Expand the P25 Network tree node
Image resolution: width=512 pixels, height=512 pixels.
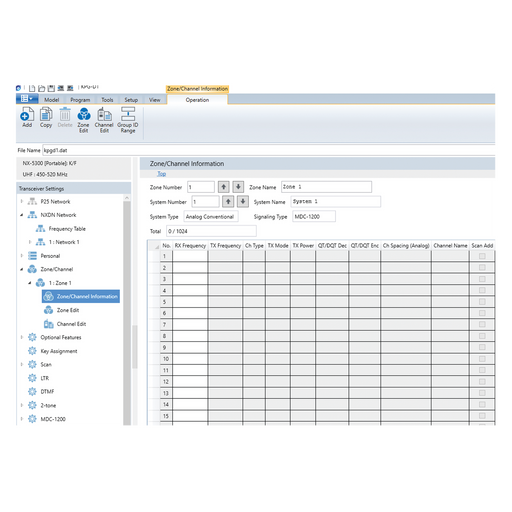[22, 201]
